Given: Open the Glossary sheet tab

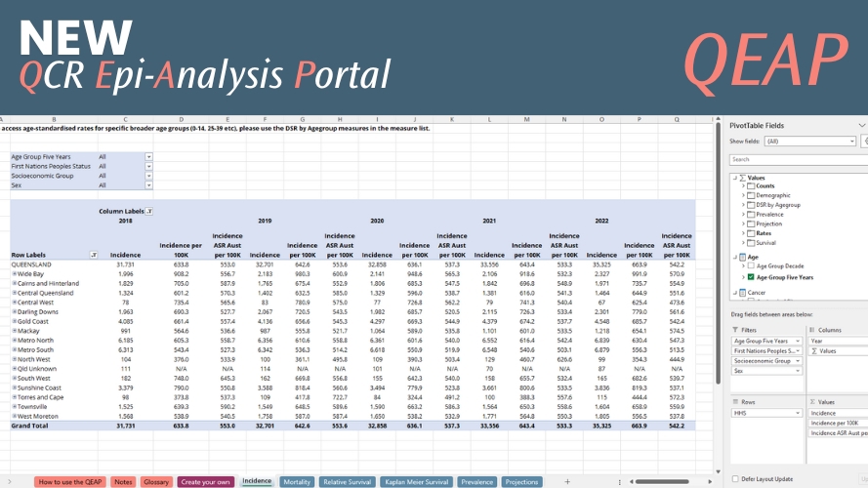Looking at the screenshot, I should tap(156, 482).
